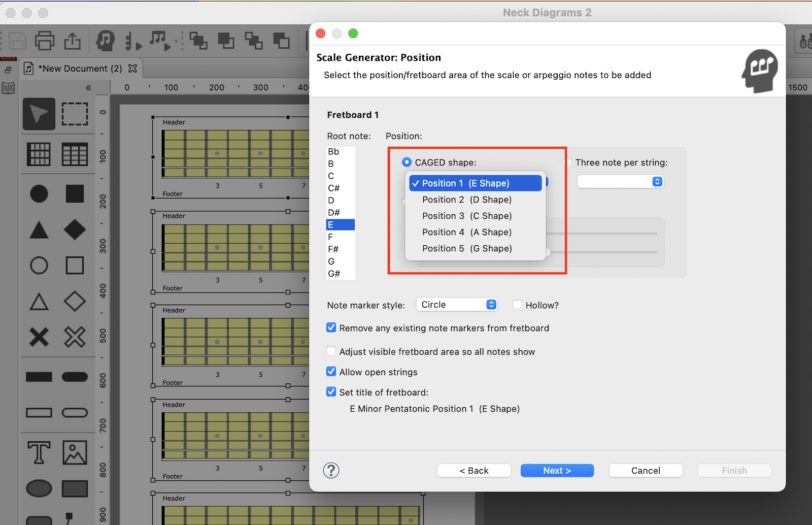Click the Back button
Viewport: 812px width, 525px height.
coord(474,471)
